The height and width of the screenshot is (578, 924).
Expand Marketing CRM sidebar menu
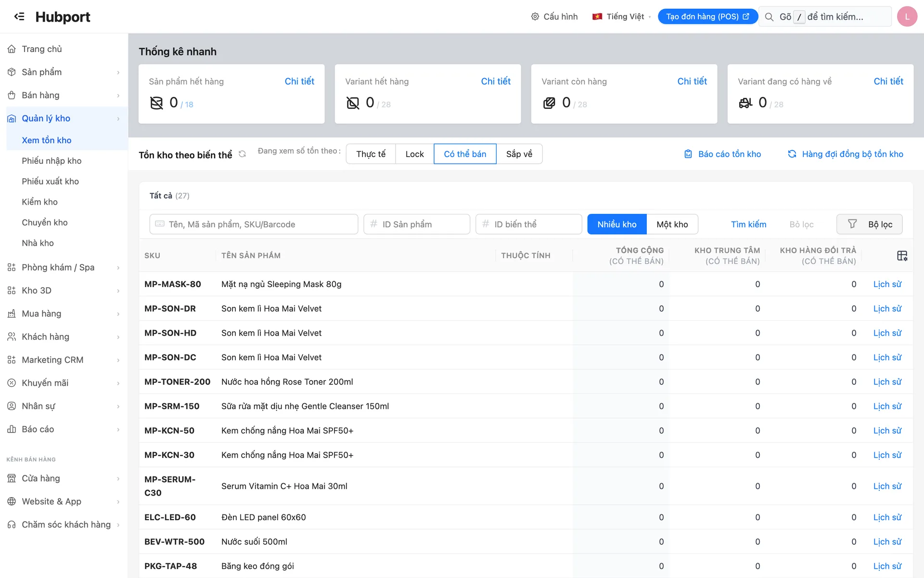[64, 360]
